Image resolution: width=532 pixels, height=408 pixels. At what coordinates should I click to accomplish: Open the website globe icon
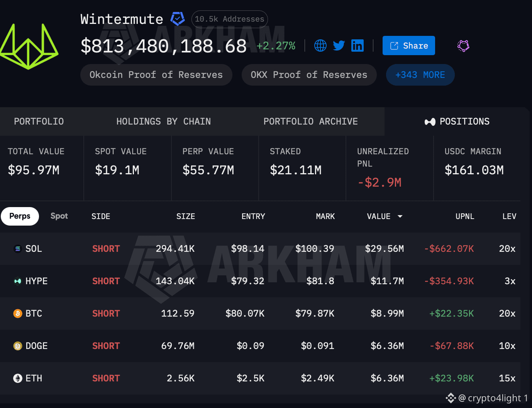point(320,46)
